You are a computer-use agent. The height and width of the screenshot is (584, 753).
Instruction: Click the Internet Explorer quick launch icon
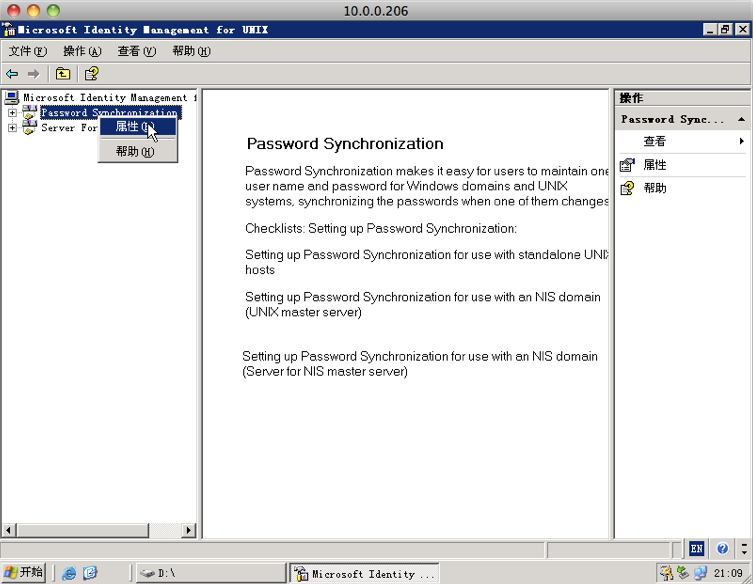tap(69, 573)
